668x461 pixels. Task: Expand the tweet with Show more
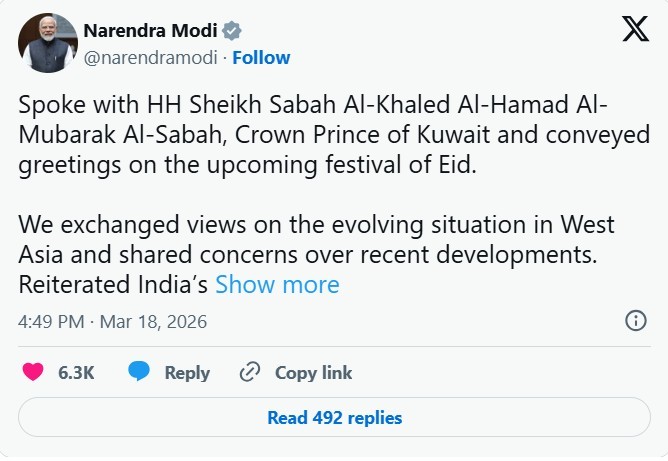coord(277,284)
